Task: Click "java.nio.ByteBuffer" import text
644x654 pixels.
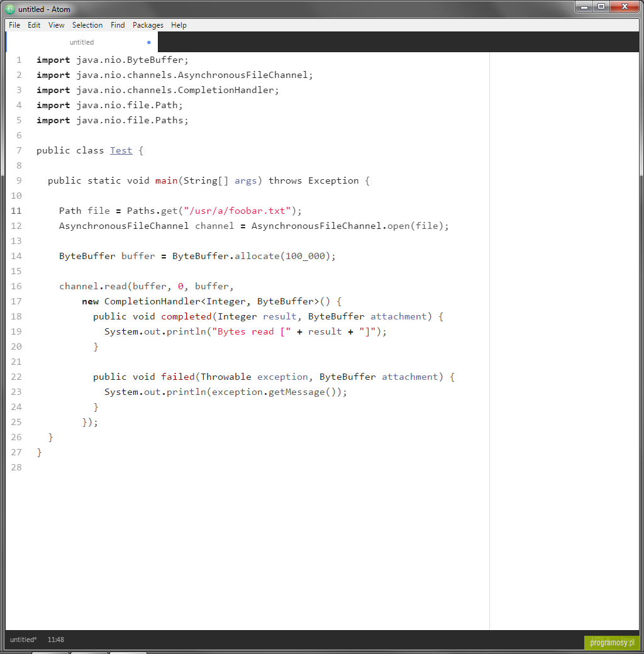Action: (130, 60)
